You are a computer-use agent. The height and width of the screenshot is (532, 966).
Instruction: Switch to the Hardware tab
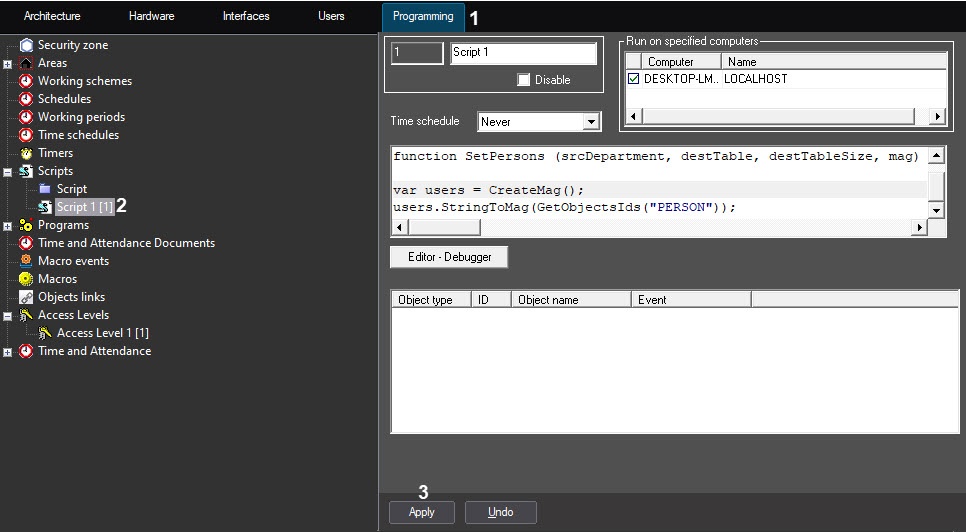click(x=151, y=16)
